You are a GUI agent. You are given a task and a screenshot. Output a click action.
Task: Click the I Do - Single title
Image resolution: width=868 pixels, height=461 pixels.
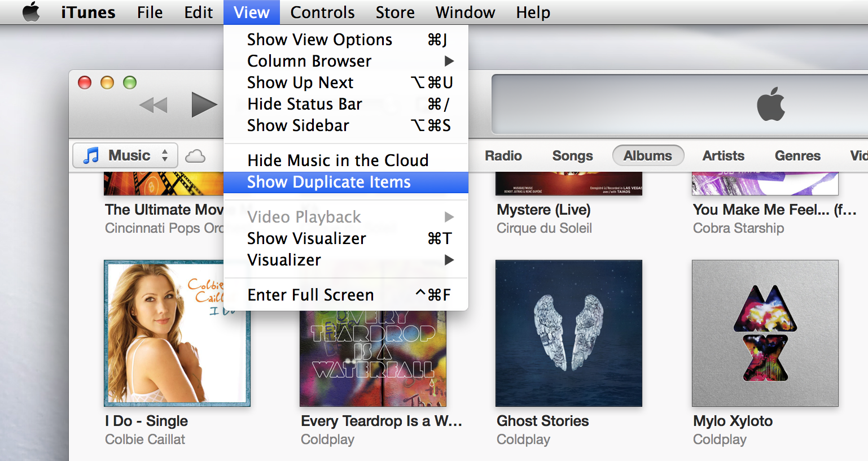(x=146, y=421)
